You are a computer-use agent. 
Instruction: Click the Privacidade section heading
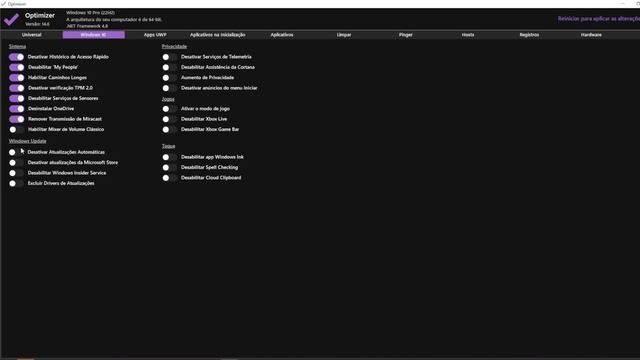(174, 47)
